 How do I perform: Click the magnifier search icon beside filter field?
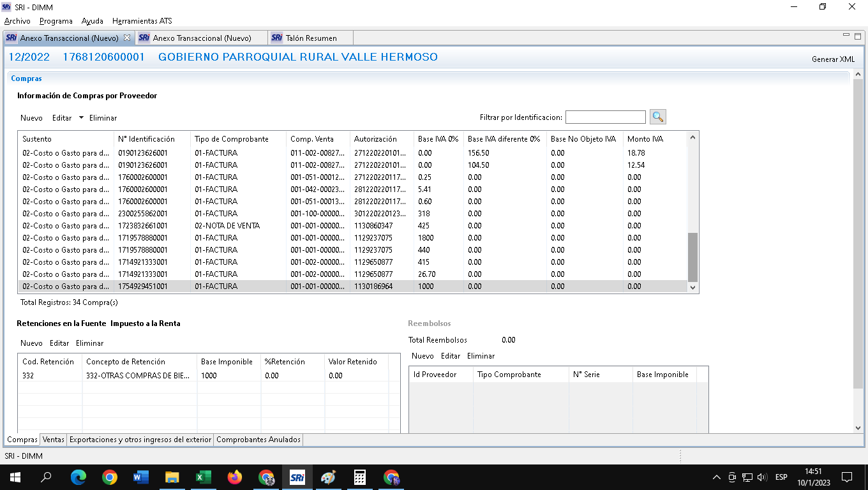point(657,117)
